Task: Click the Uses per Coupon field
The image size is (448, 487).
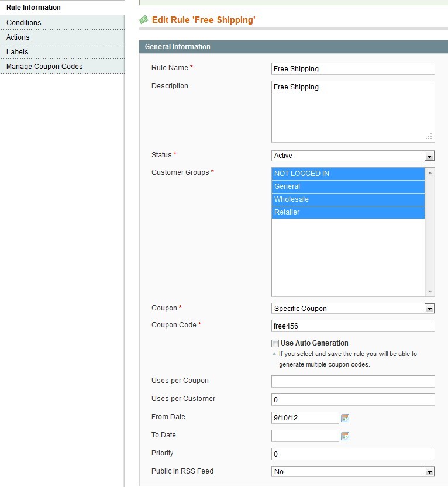Action: (x=353, y=381)
